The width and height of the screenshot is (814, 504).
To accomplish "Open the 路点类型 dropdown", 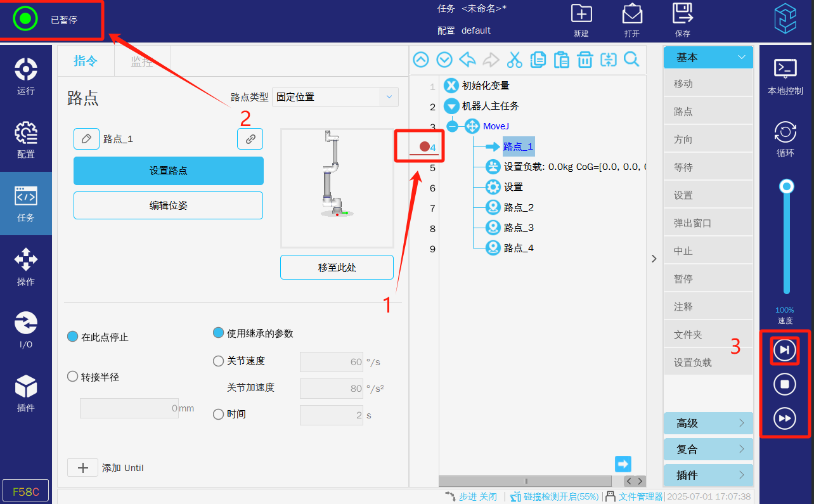I will coord(335,97).
